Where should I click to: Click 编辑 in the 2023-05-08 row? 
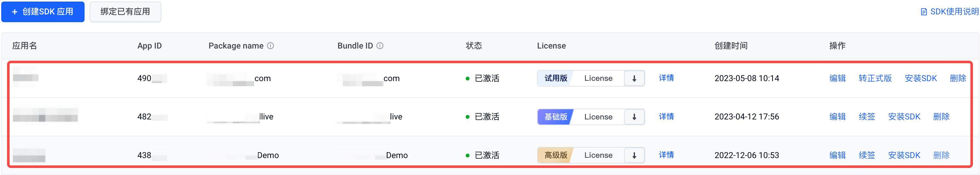coord(837,79)
